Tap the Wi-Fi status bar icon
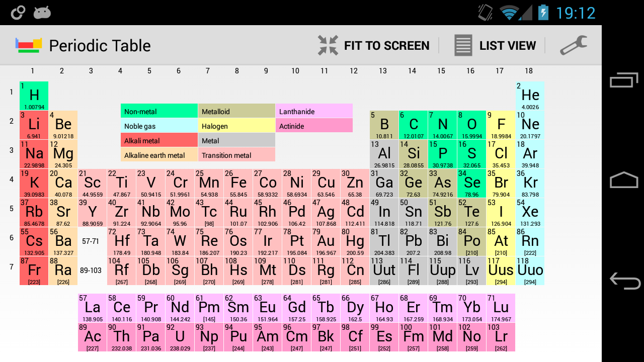 (x=510, y=13)
